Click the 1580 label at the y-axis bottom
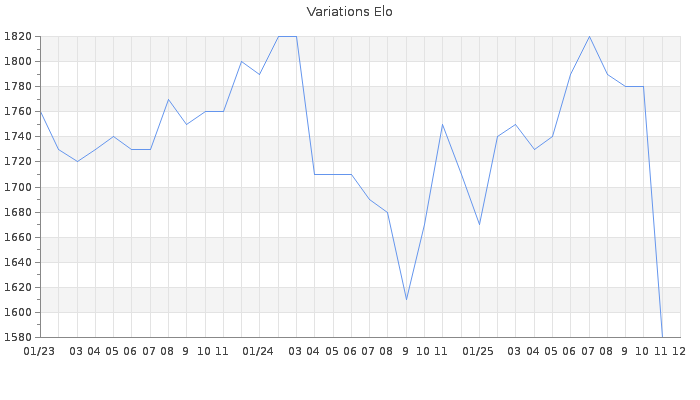The image size is (700, 400). tap(19, 337)
